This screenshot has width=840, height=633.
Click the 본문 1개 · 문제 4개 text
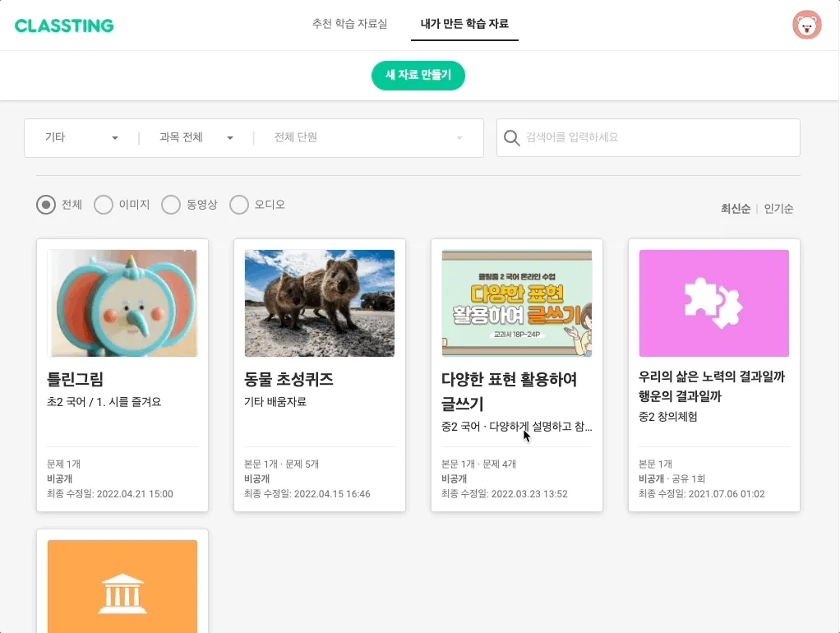tap(478, 464)
